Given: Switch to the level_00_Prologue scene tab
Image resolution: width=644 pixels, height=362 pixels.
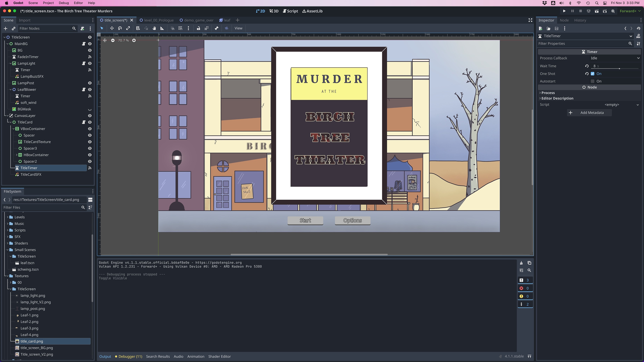Looking at the screenshot, I should (x=158, y=20).
